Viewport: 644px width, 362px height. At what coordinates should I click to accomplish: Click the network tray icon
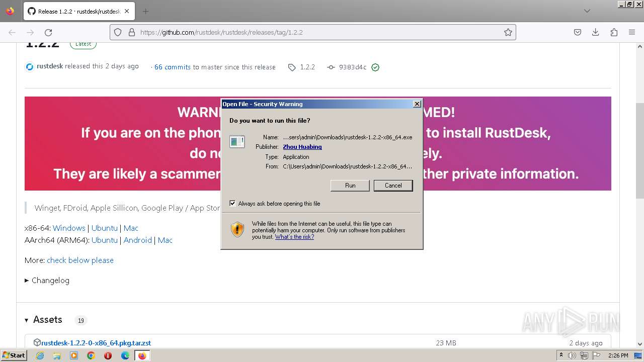click(x=584, y=355)
